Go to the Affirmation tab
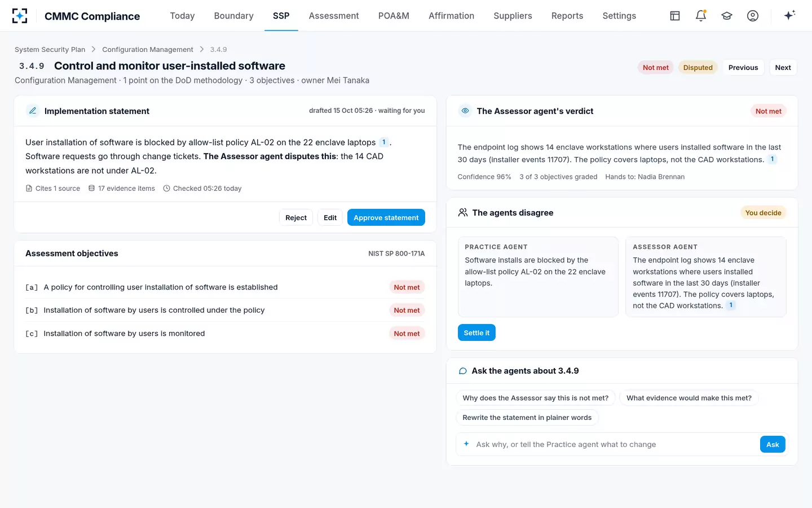The width and height of the screenshot is (812, 508). [451, 16]
